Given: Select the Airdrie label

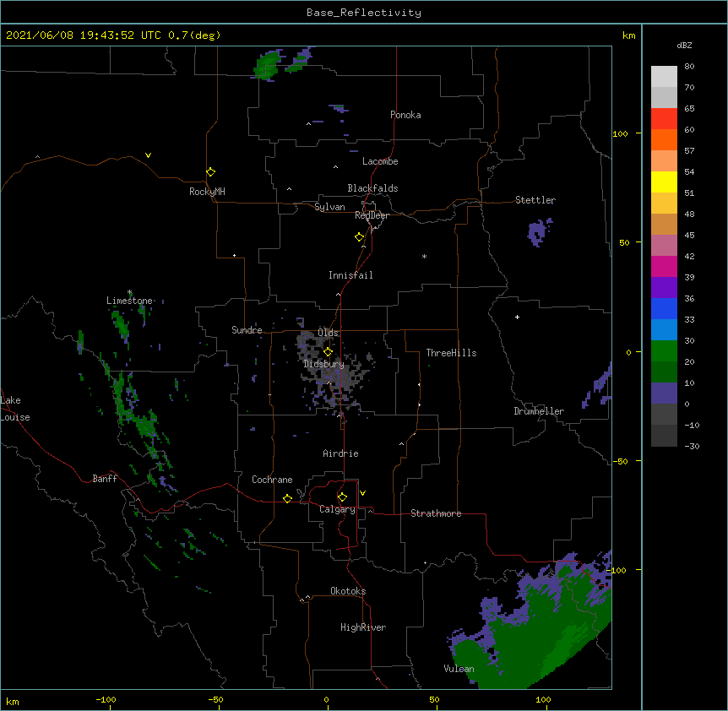Looking at the screenshot, I should click(x=341, y=453).
